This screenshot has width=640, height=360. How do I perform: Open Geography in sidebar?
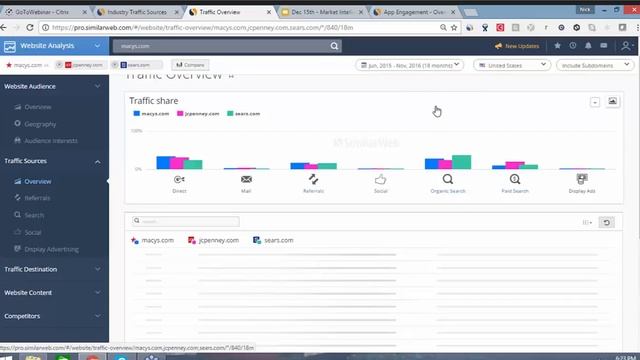click(x=40, y=124)
